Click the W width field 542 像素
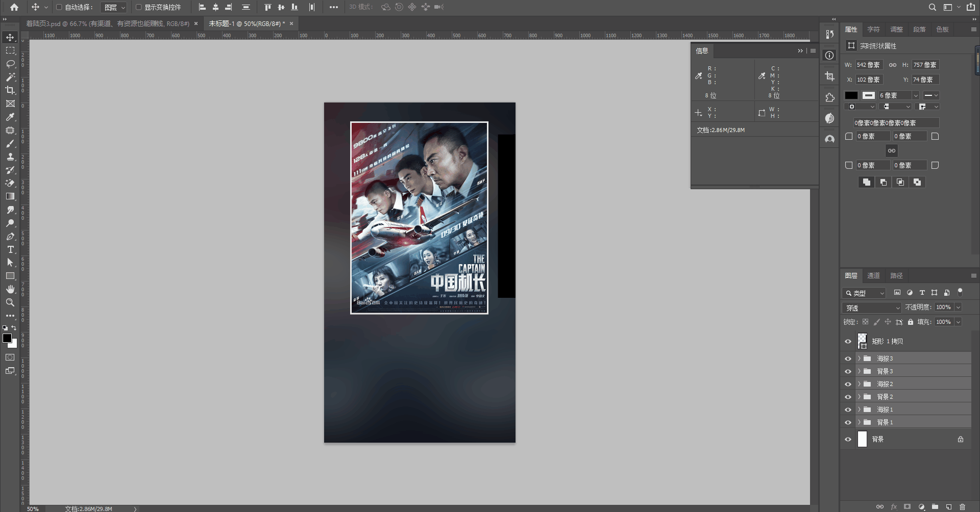This screenshot has width=980, height=512. (869, 65)
